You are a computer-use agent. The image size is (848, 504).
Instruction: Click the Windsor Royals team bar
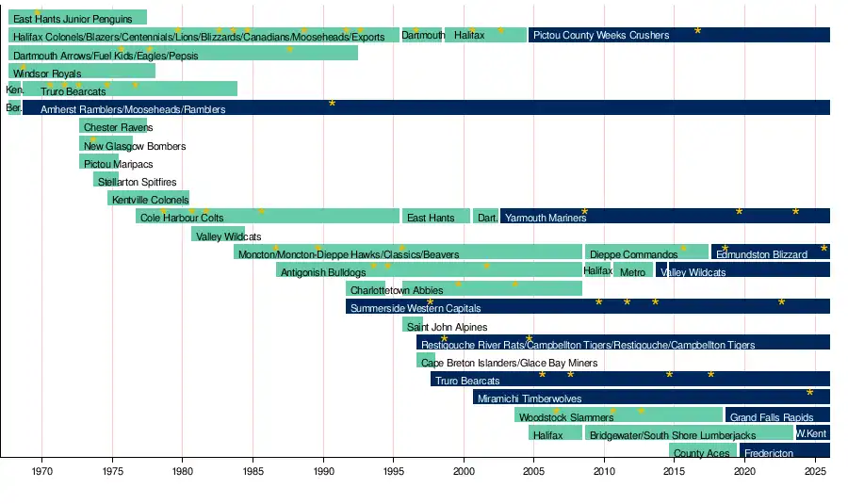click(82, 72)
